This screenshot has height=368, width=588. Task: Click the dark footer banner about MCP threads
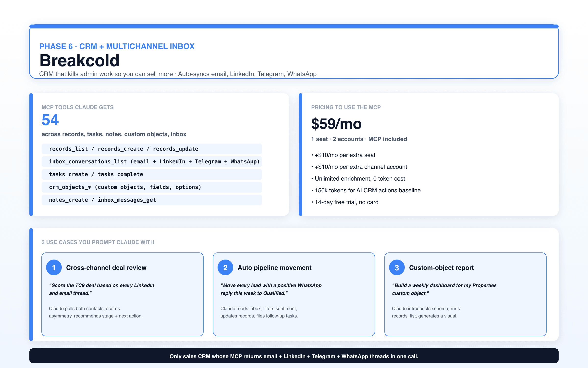[294, 356]
